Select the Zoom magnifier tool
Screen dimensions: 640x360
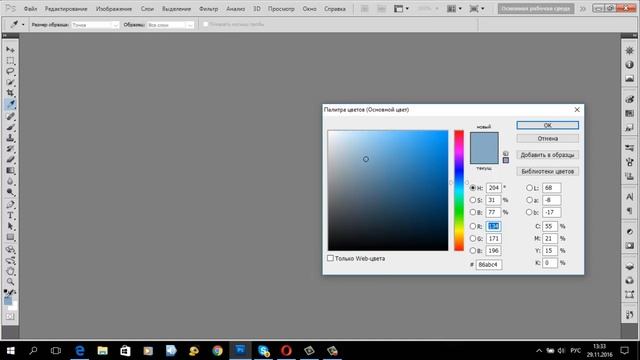pyautogui.click(x=10, y=282)
